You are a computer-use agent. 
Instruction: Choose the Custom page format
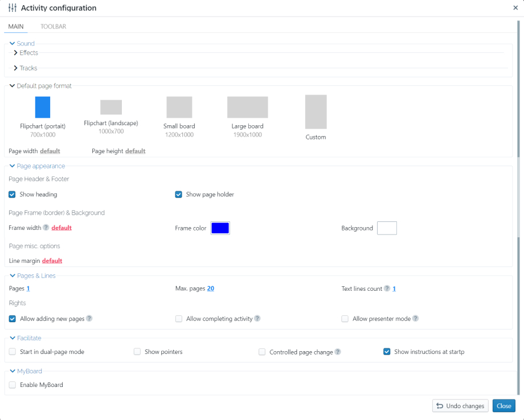tap(316, 117)
